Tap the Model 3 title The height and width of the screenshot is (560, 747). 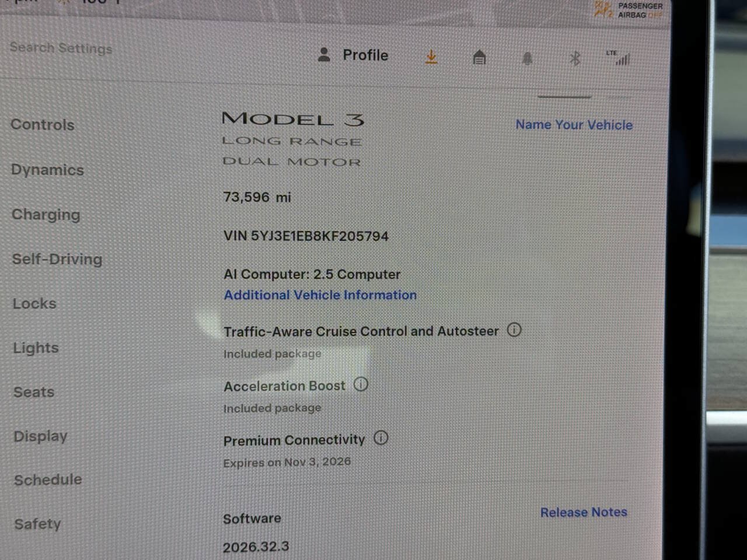click(x=293, y=120)
